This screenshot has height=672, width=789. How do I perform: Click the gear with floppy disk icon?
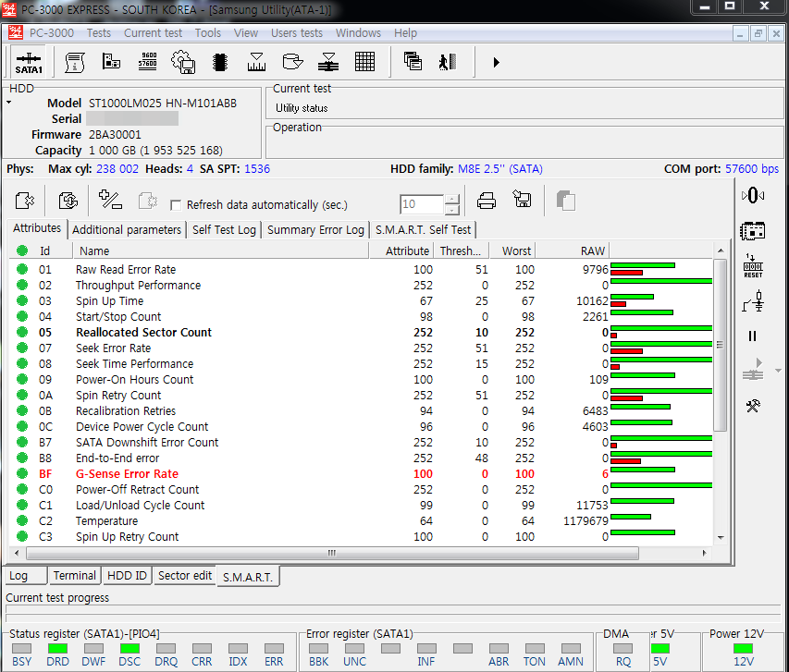click(x=184, y=62)
